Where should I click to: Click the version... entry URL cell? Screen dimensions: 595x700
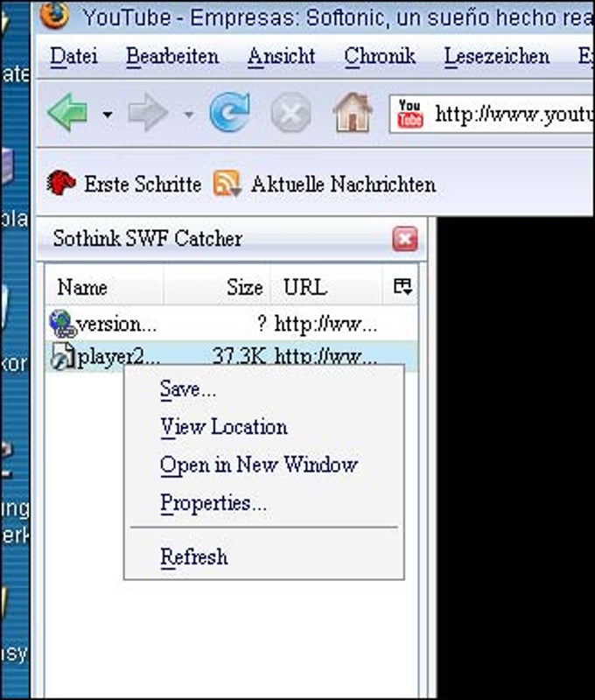[x=325, y=324]
